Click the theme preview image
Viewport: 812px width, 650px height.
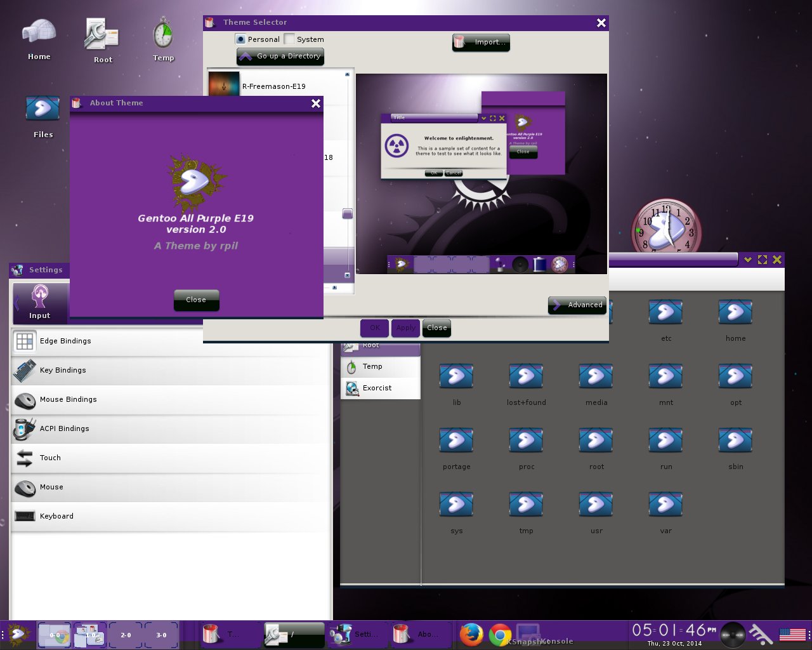point(481,174)
